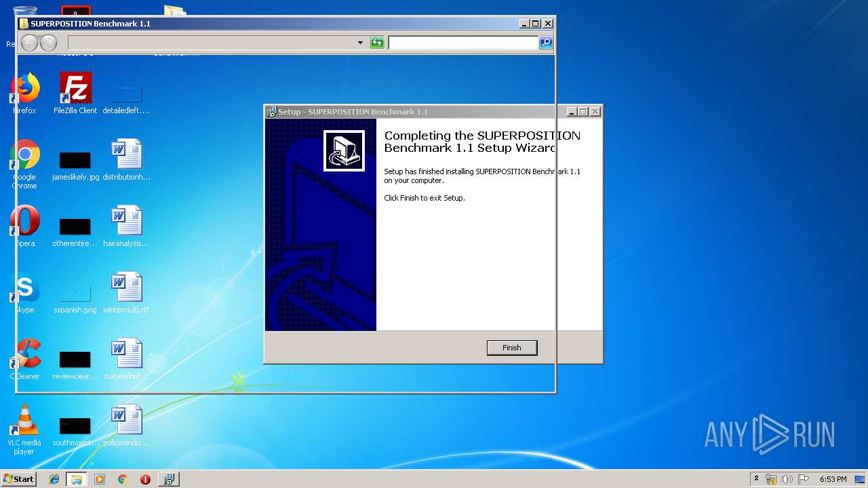Minimize the Setup wizard window
The width and height of the screenshot is (868, 488).
[x=572, y=112]
